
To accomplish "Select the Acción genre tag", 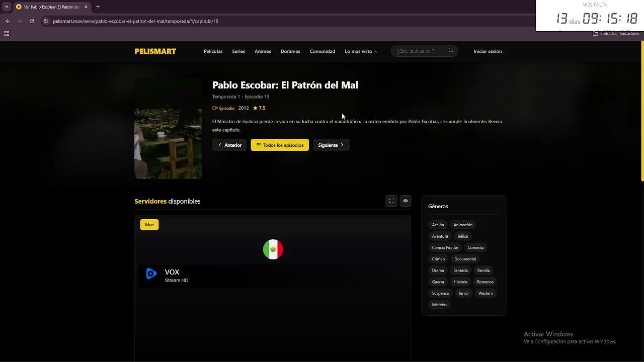I will (438, 225).
